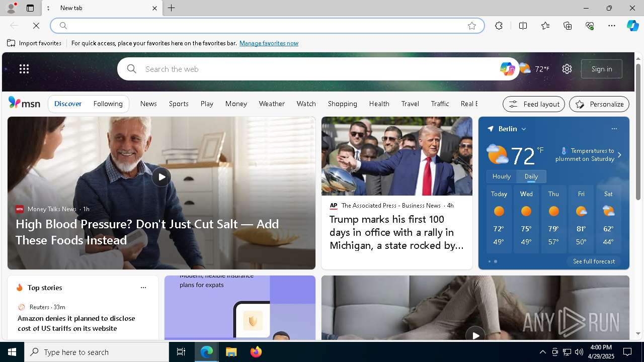Open Trump rally photo thumbnail
The width and height of the screenshot is (644, 362).
coord(397,156)
